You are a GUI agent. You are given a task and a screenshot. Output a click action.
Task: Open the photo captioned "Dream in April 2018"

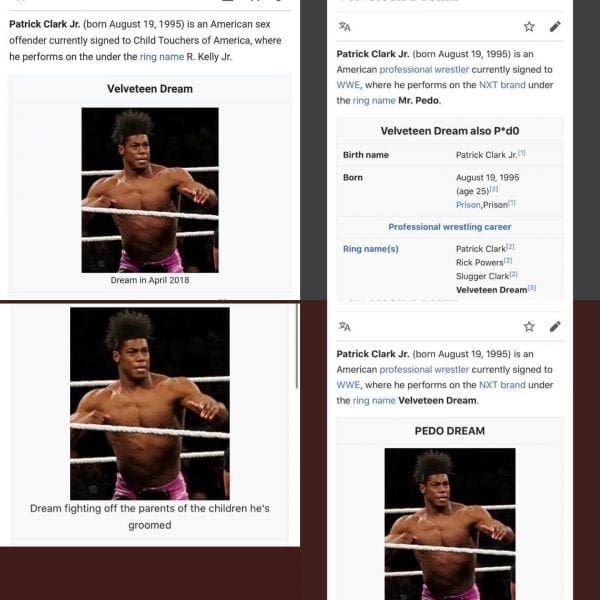pos(149,189)
